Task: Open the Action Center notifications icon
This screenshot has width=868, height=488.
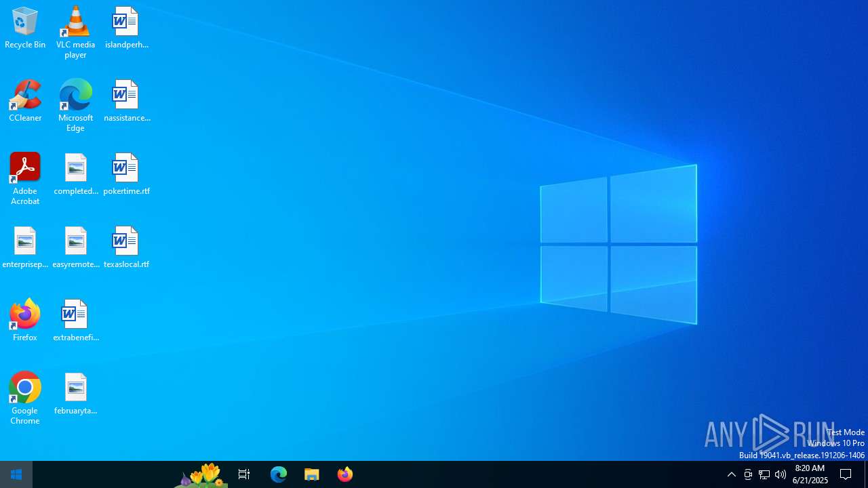Action: click(x=846, y=474)
